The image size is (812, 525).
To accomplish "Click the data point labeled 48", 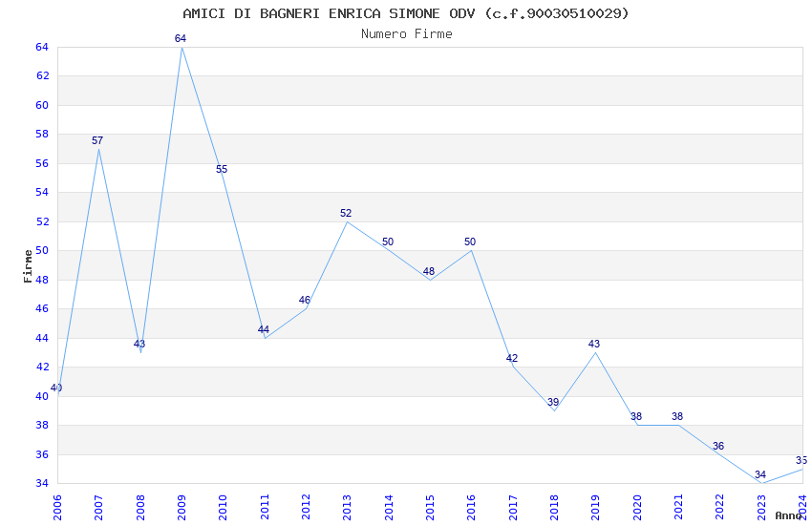I will pos(430,280).
